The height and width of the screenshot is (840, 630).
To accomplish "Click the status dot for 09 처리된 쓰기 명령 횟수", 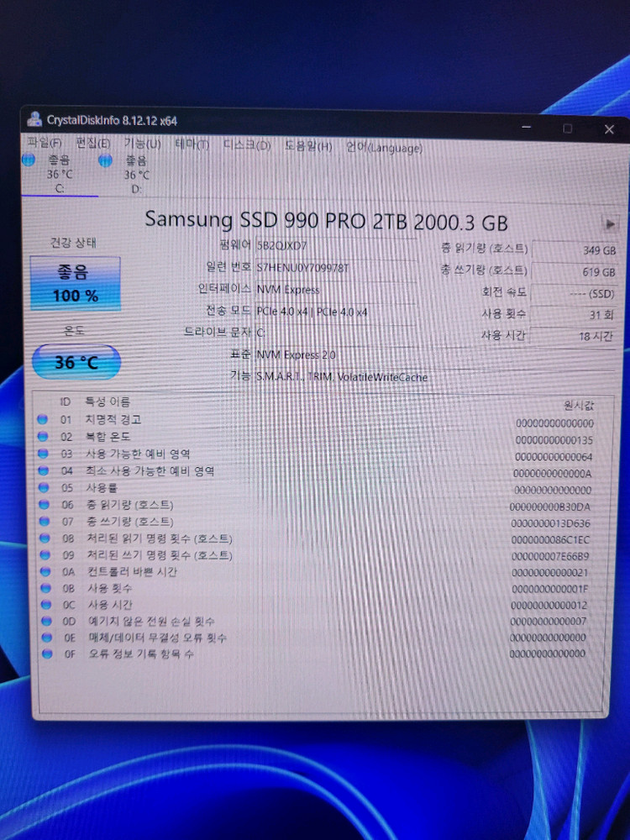I will (x=45, y=555).
